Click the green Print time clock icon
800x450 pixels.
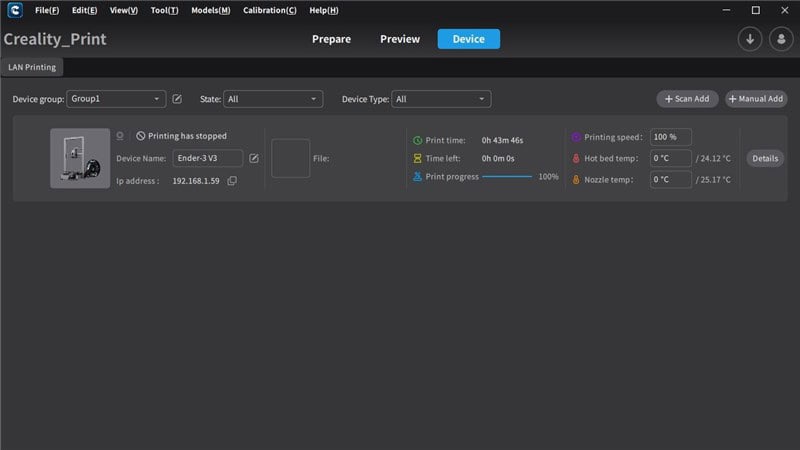[417, 140]
